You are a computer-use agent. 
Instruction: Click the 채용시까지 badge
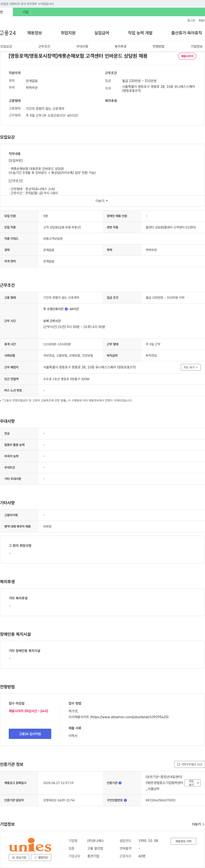point(187,56)
